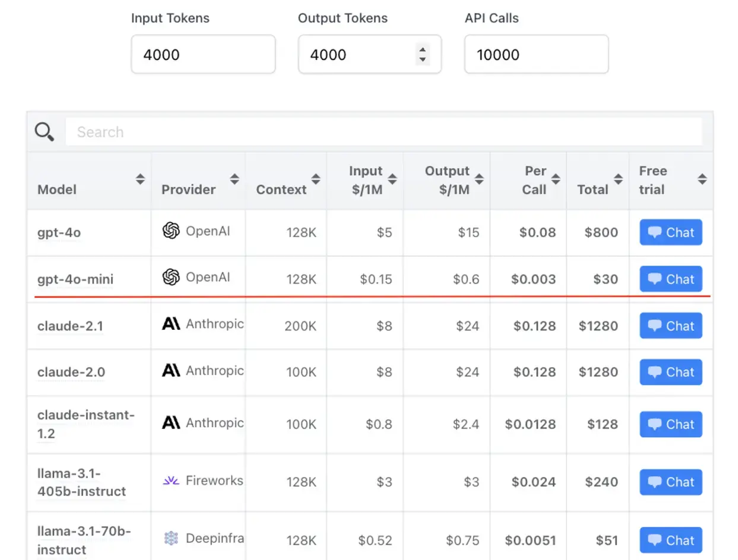738x560 pixels.
Task: Click the API Calls field
Action: point(536,55)
